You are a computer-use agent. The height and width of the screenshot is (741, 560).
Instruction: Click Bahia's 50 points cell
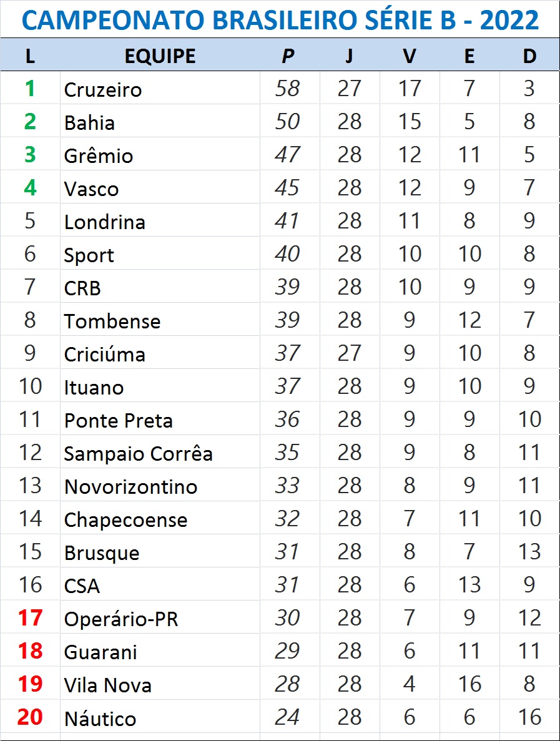pyautogui.click(x=289, y=122)
